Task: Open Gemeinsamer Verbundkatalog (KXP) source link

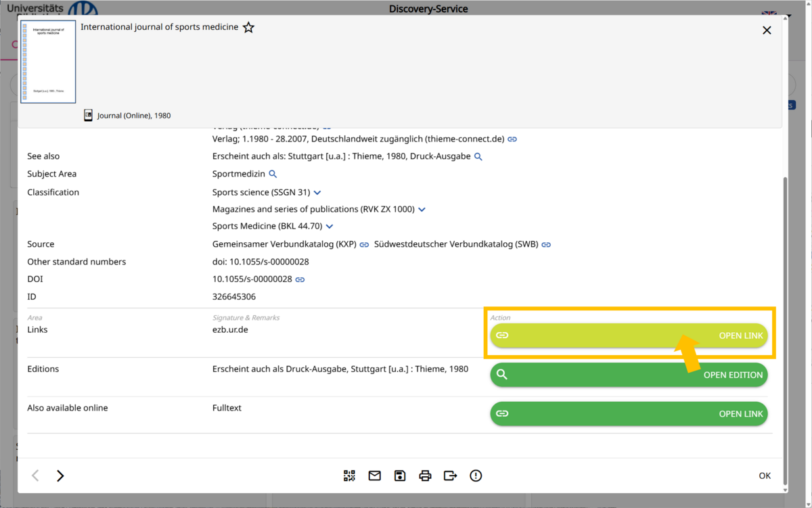Action: (364, 245)
